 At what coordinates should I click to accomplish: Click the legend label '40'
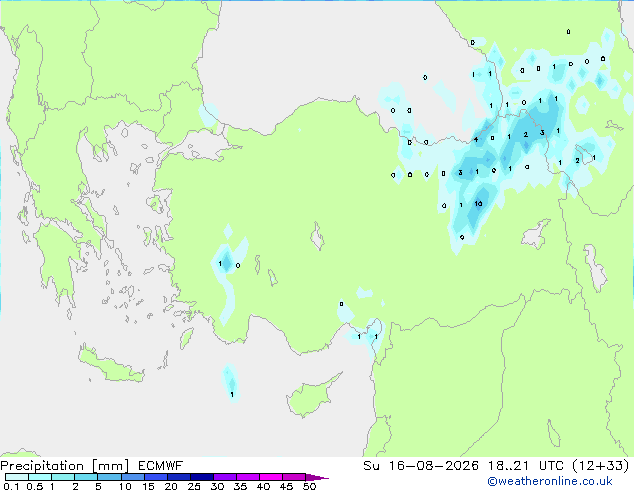click(263, 486)
